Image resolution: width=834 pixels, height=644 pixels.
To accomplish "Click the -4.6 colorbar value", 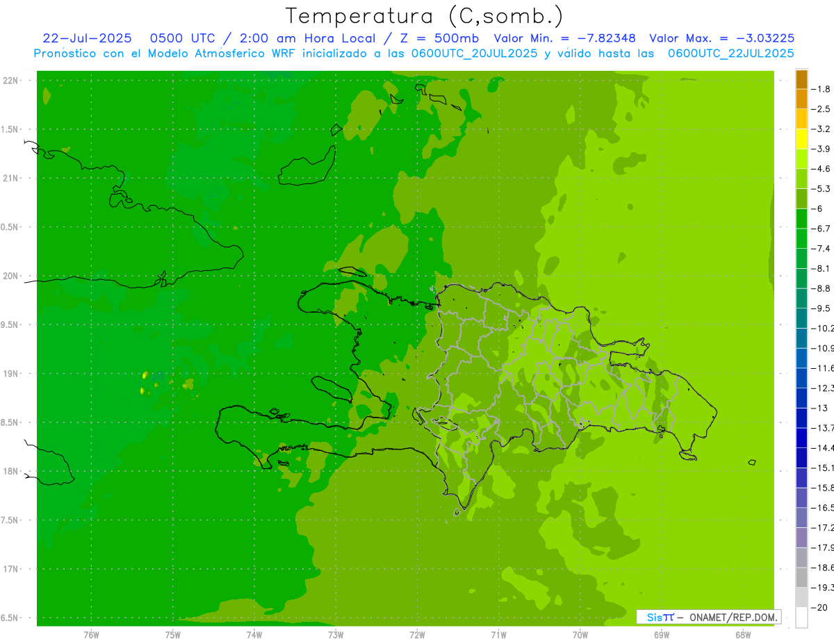I will click(x=821, y=169).
